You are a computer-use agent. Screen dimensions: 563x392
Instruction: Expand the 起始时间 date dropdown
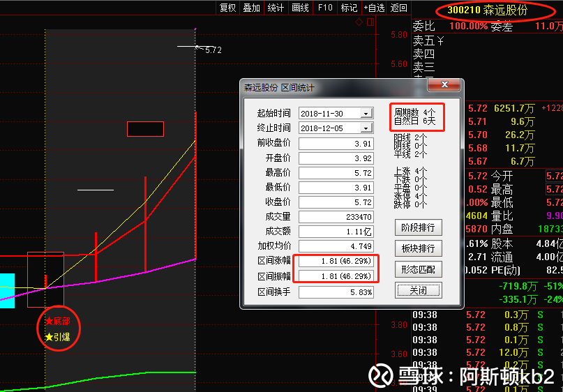point(366,114)
